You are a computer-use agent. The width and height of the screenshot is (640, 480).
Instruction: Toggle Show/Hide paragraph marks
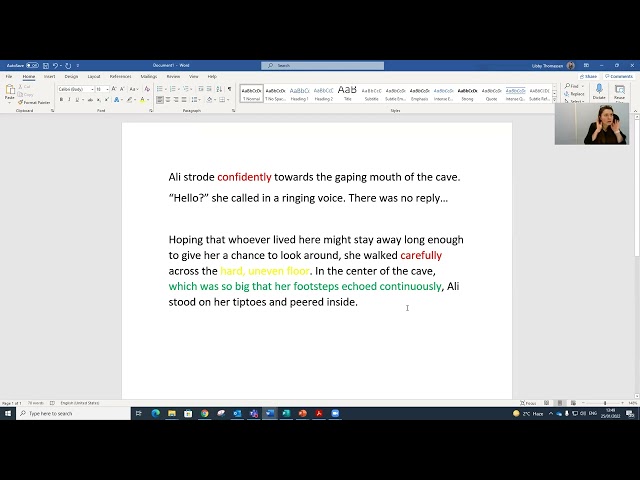click(229, 89)
